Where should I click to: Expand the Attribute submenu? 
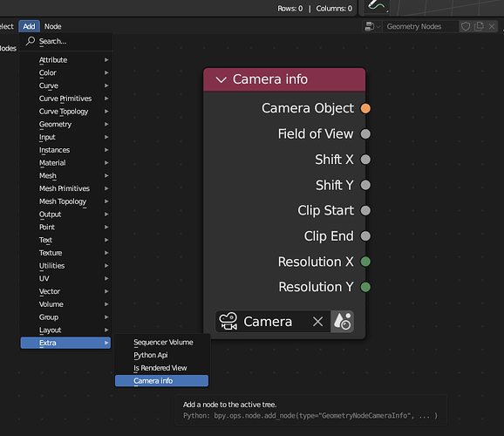[x=65, y=60]
